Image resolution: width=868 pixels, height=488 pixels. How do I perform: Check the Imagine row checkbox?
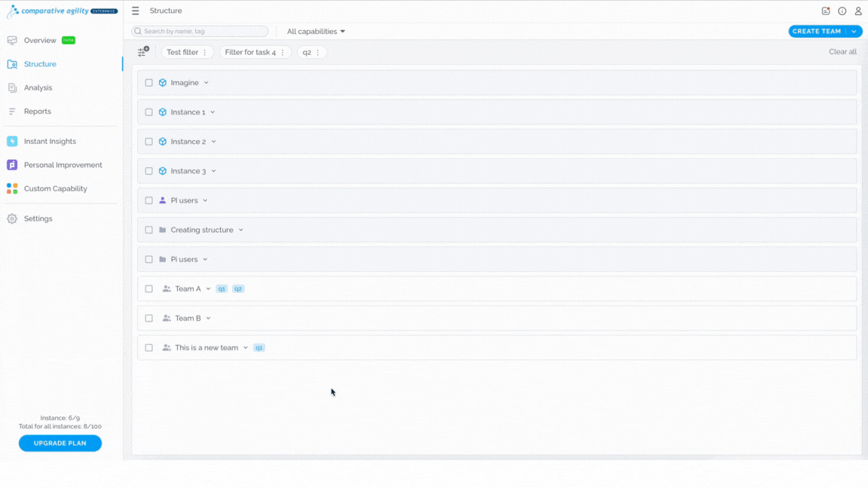point(149,82)
